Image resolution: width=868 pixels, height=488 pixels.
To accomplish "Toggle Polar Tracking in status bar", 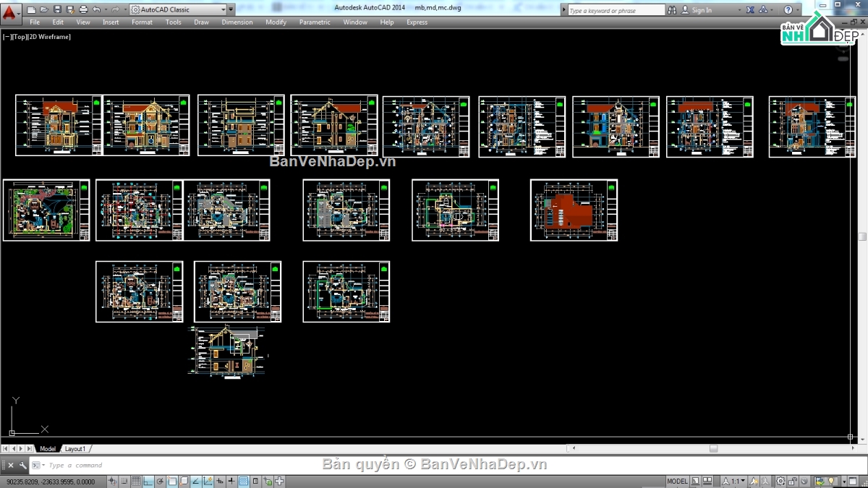I will (x=161, y=481).
